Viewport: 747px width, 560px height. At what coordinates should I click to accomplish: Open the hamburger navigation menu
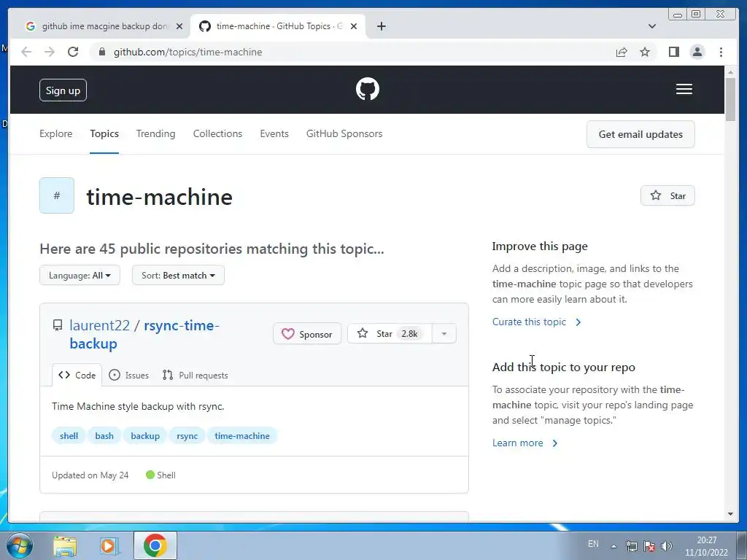pyautogui.click(x=684, y=89)
